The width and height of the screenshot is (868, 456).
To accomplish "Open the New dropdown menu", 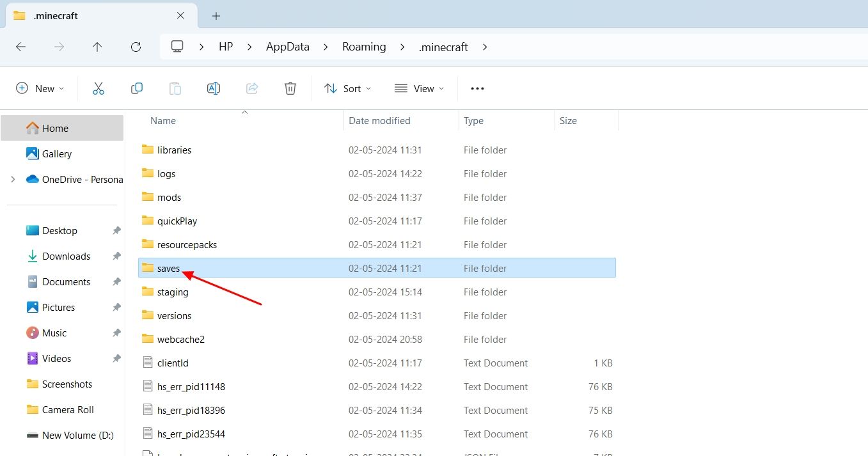I will pyautogui.click(x=40, y=89).
